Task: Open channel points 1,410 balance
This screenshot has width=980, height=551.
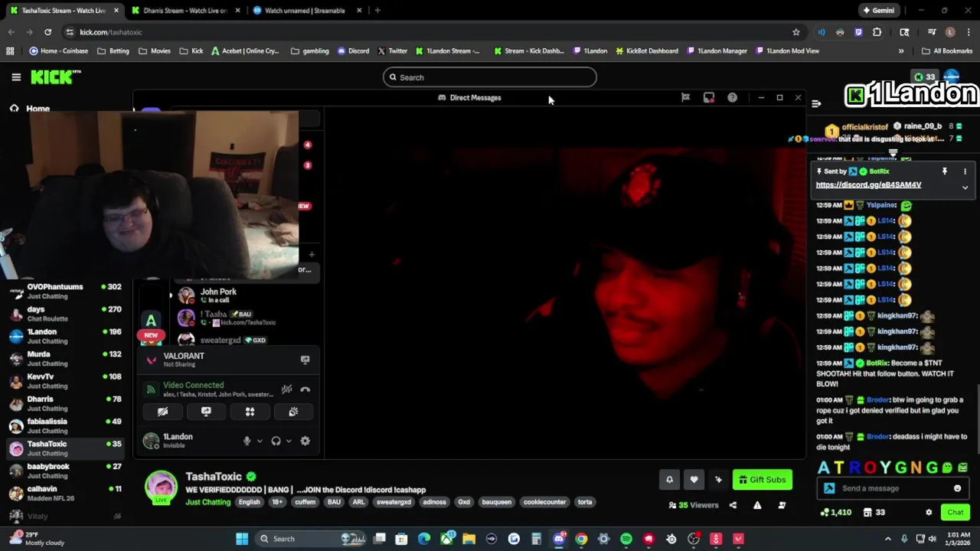Action: (x=835, y=512)
